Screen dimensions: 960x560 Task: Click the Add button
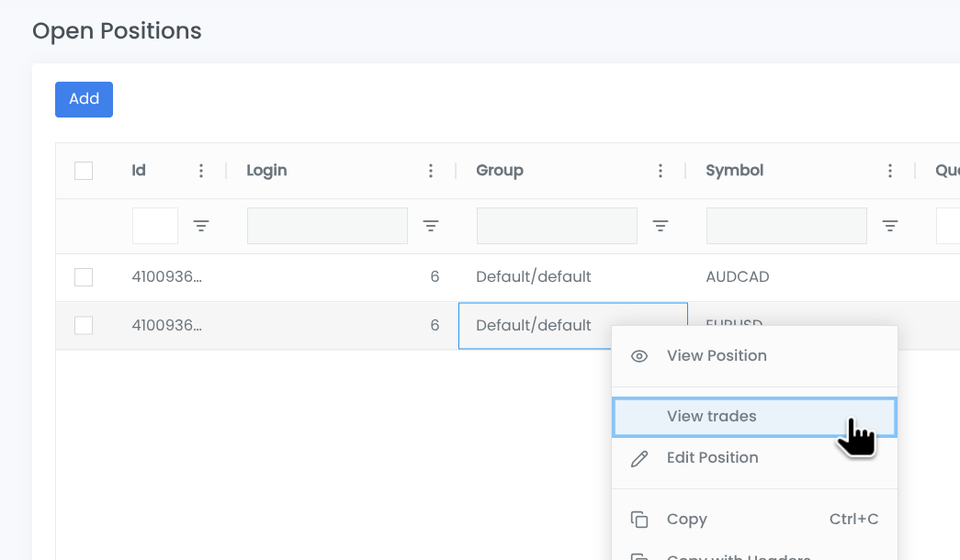click(84, 99)
